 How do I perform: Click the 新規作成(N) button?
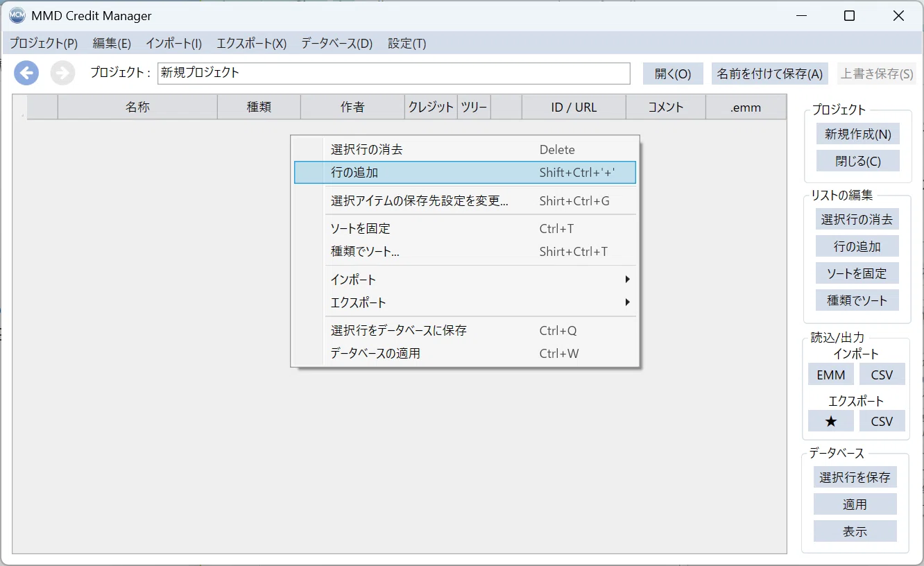(x=858, y=134)
